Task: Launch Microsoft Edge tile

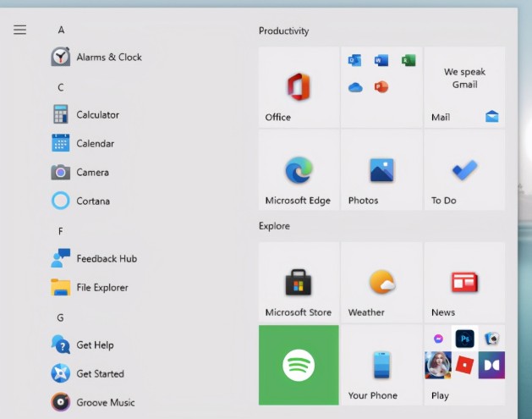Action: click(x=299, y=170)
